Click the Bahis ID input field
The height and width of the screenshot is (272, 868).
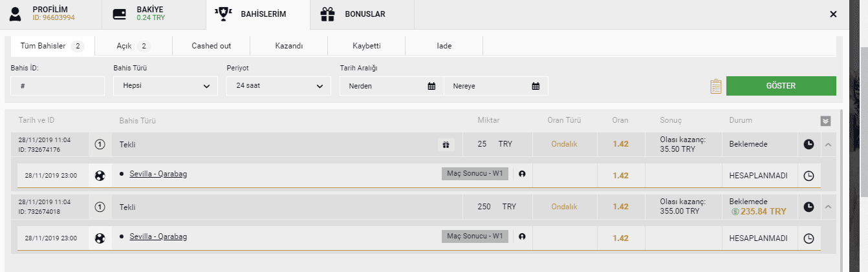pos(58,86)
